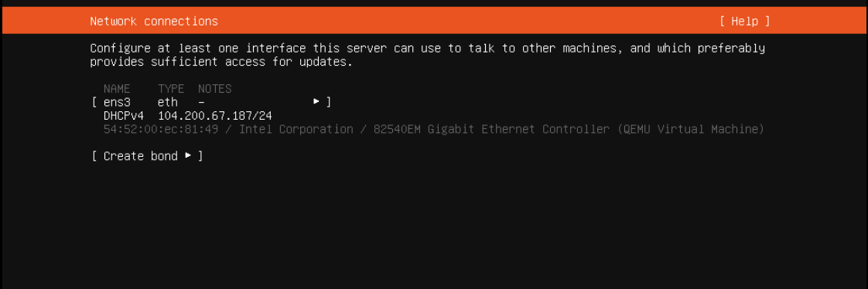Click the MAC address 54:52:00:ec:81:49
The width and height of the screenshot is (868, 289).
(x=161, y=129)
